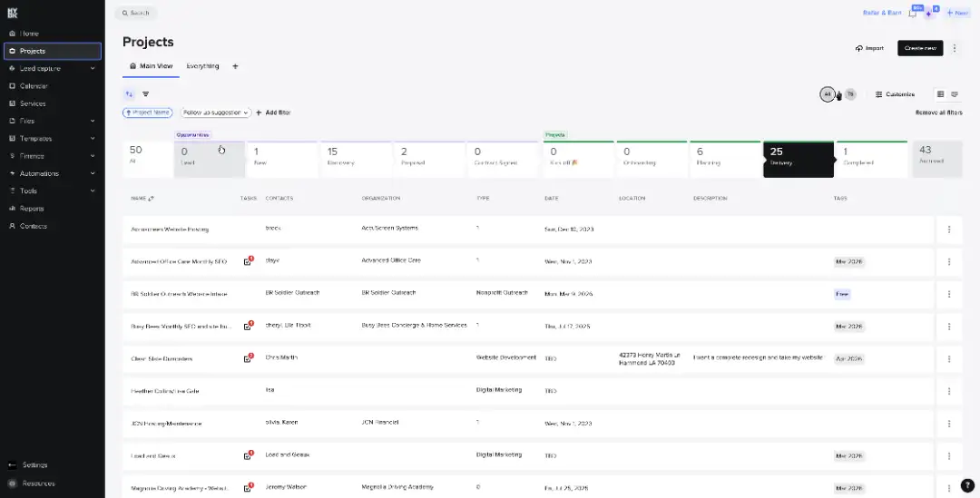The height and width of the screenshot is (498, 980).
Task: Select the Main View tab
Action: click(x=151, y=66)
